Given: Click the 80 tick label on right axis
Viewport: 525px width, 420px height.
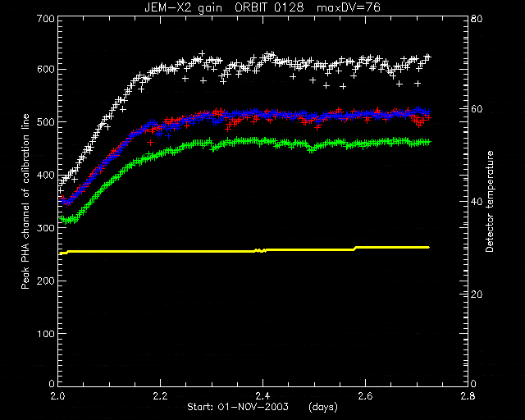Looking at the screenshot, I should (x=477, y=18).
